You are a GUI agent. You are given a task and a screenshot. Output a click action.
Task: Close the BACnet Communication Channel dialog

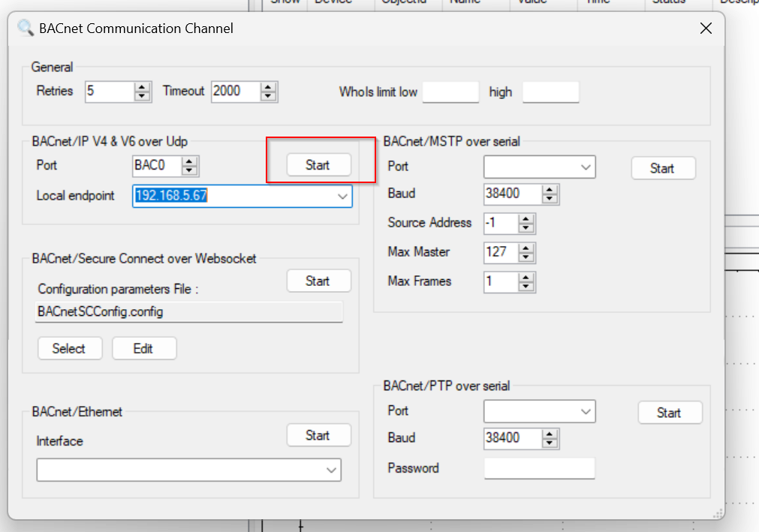point(706,29)
